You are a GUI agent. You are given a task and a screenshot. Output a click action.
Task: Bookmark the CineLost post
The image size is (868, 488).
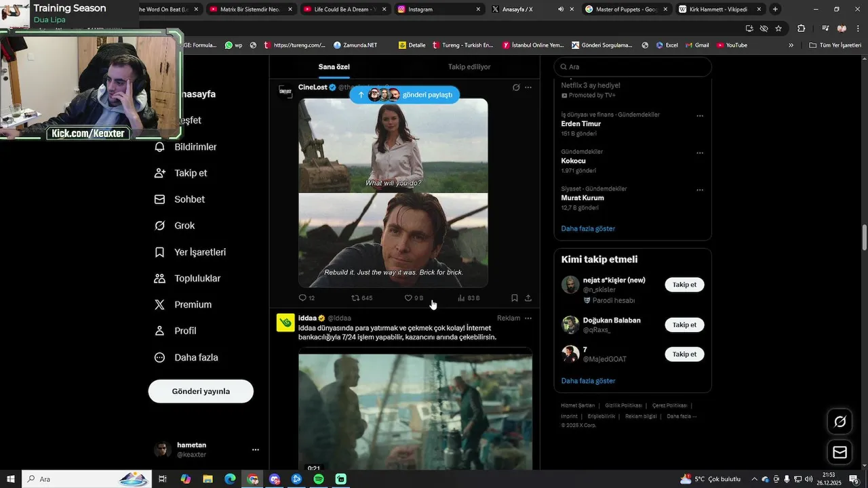pyautogui.click(x=514, y=298)
